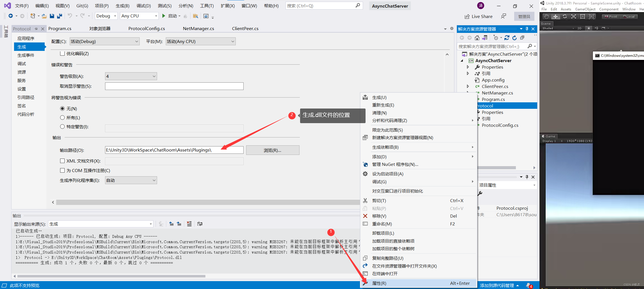This screenshot has width=644, height=289.
Task: Click Home icon in Solution Explorer toolbar
Action: (477, 38)
